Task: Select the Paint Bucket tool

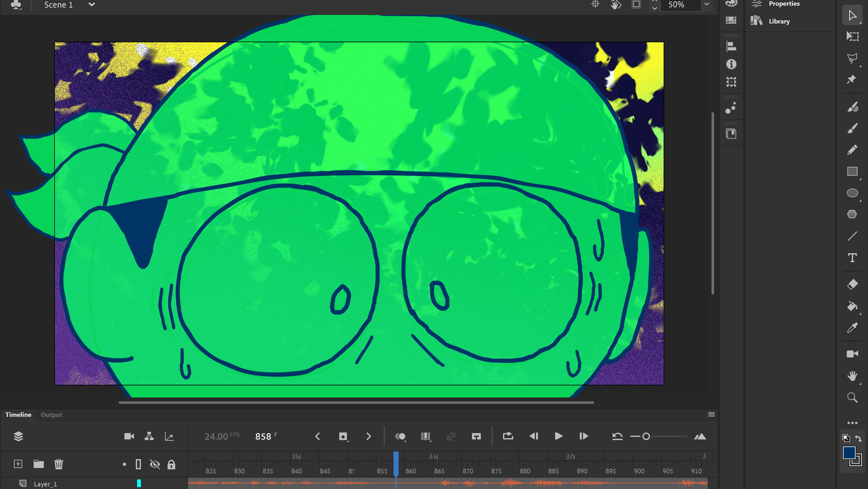Action: click(x=852, y=306)
